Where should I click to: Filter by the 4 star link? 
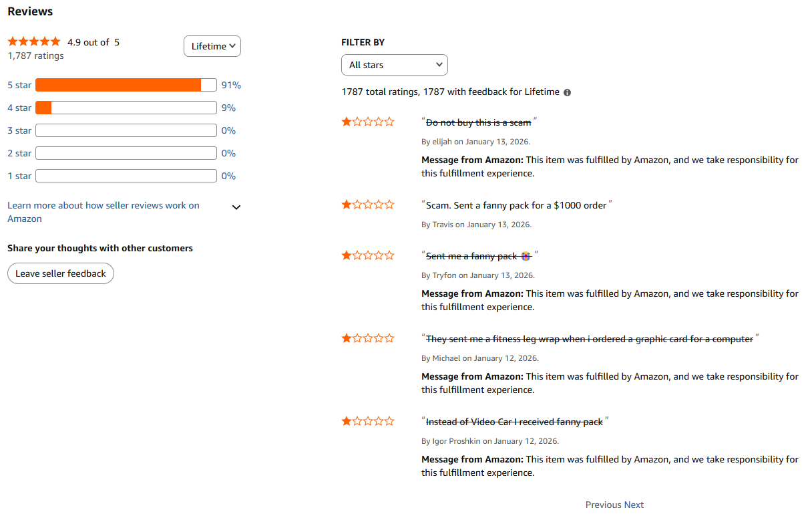pos(19,108)
